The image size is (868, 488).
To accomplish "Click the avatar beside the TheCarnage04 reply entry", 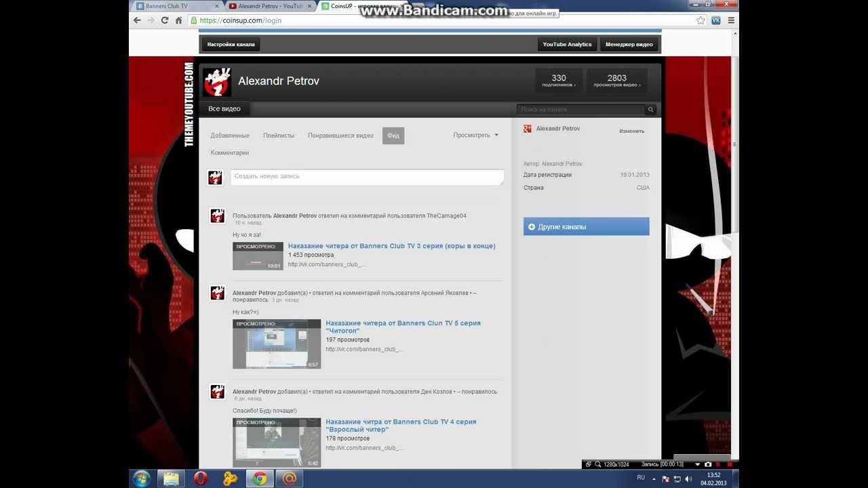I will point(217,216).
